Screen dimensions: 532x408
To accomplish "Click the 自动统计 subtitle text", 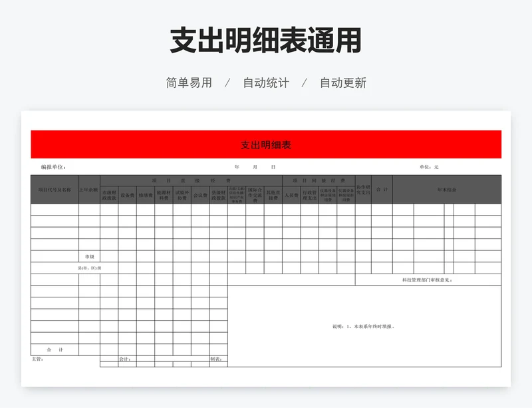I will [266, 83].
